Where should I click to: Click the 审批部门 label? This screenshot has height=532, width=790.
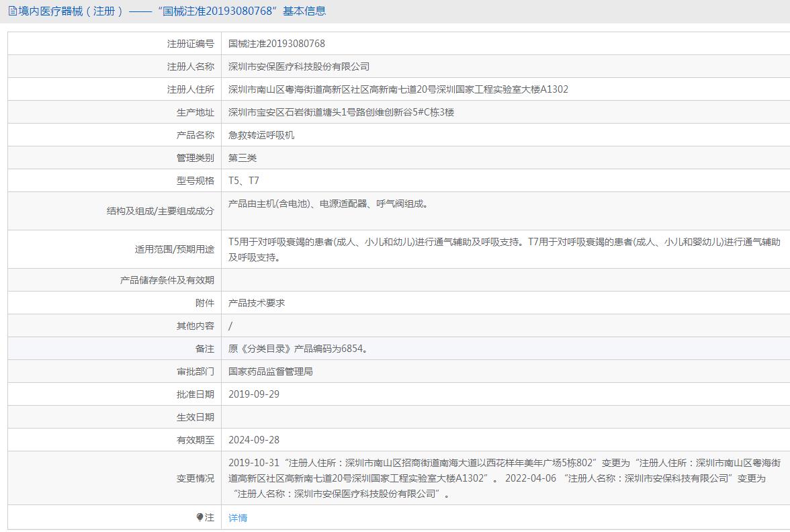tap(195, 371)
